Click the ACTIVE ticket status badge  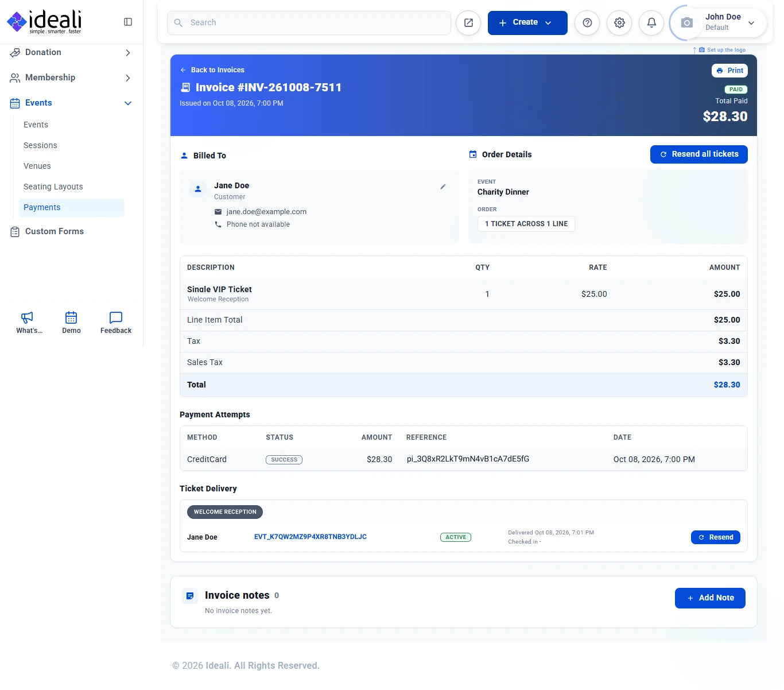pyautogui.click(x=456, y=537)
